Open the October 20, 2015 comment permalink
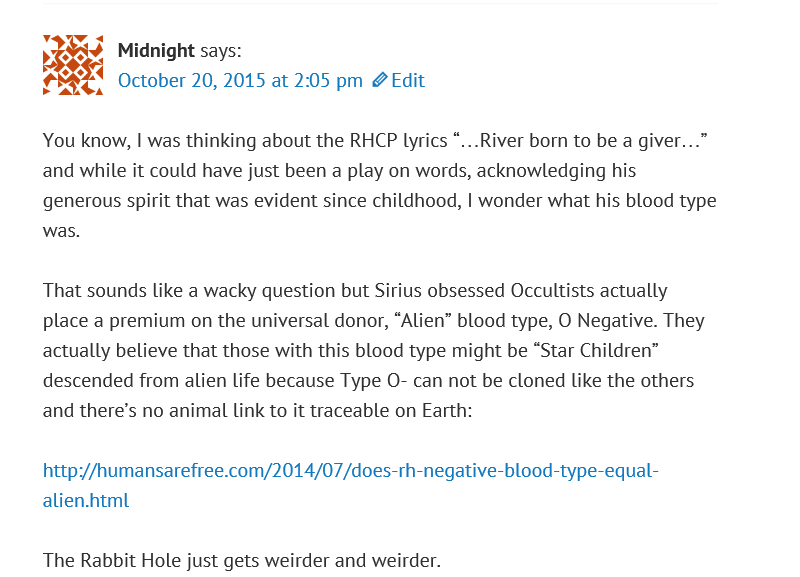This screenshot has height=577, width=800. [240, 81]
